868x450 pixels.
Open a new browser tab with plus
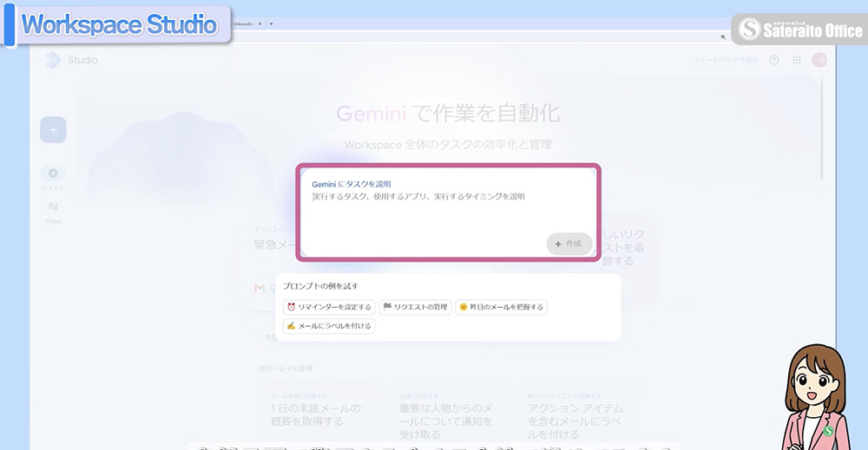[271, 23]
